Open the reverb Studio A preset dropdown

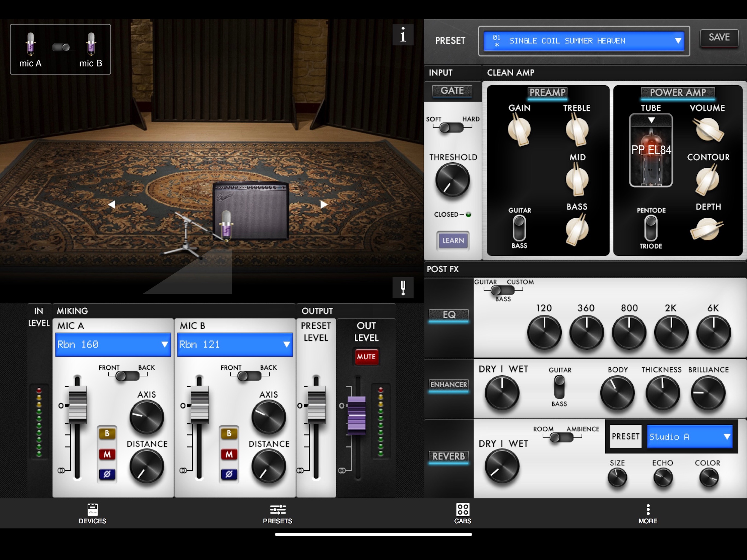tap(690, 437)
